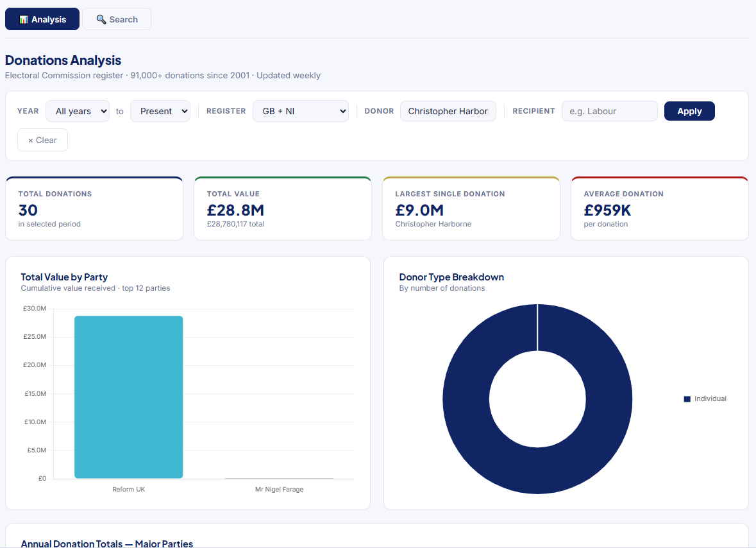Click the Individual legend label
Viewport: 756px width, 548px height.
coord(710,398)
